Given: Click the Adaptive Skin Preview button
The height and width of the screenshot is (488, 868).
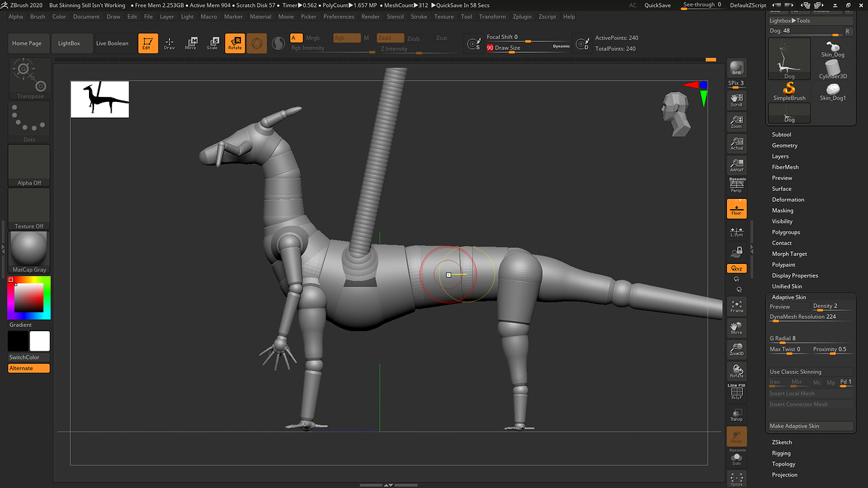Looking at the screenshot, I should click(788, 307).
